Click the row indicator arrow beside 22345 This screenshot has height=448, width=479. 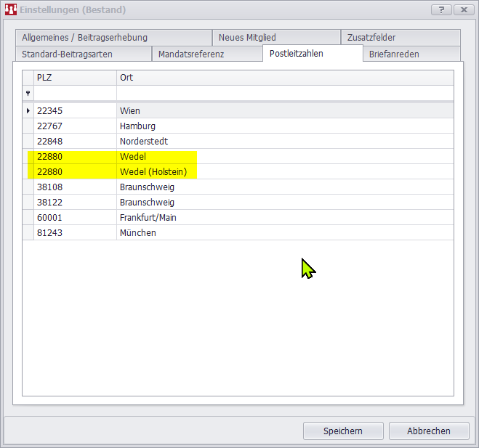(x=28, y=111)
